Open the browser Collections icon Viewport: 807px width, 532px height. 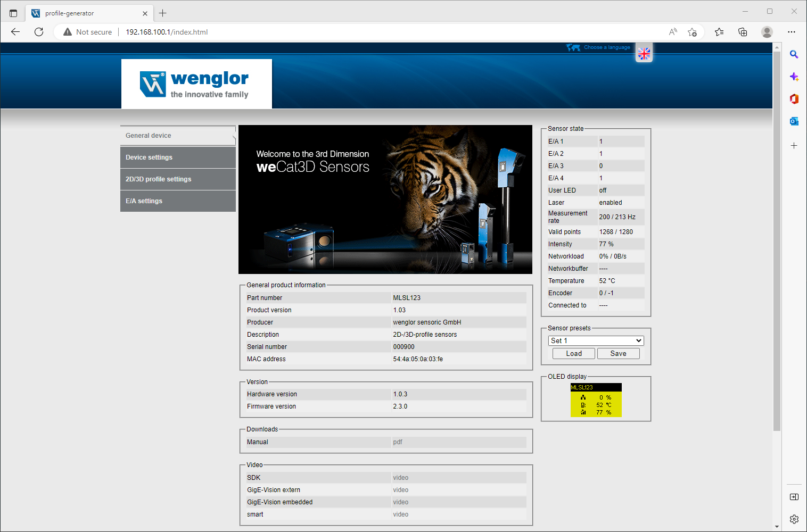point(743,32)
